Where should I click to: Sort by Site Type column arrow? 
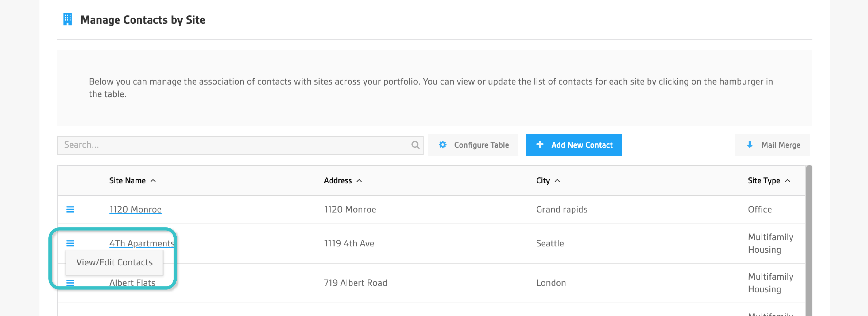pyautogui.click(x=787, y=181)
